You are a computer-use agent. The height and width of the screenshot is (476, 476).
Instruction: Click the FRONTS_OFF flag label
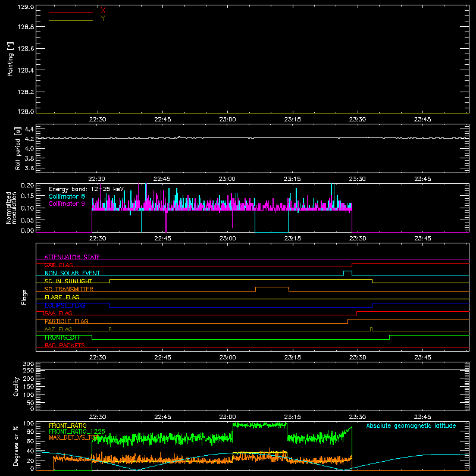coord(62,337)
